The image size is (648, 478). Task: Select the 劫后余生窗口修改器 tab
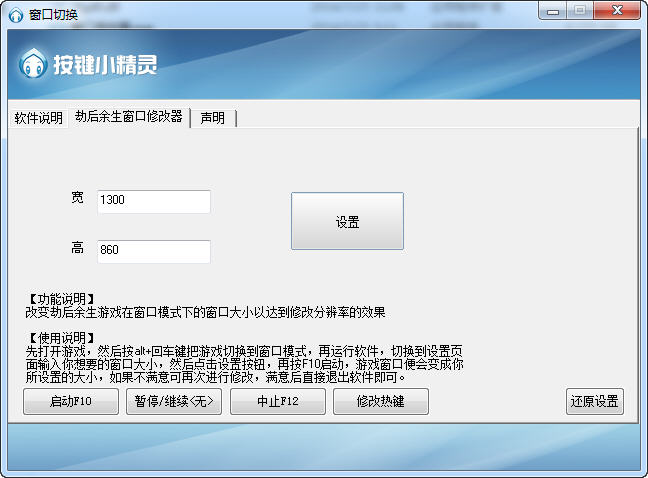(x=128, y=117)
